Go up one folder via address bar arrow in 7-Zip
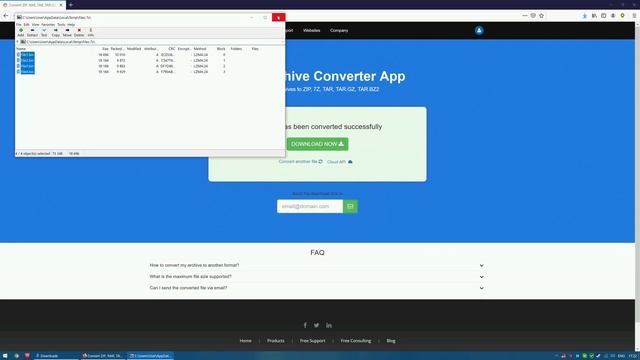This screenshot has width=640, height=360. [x=18, y=42]
